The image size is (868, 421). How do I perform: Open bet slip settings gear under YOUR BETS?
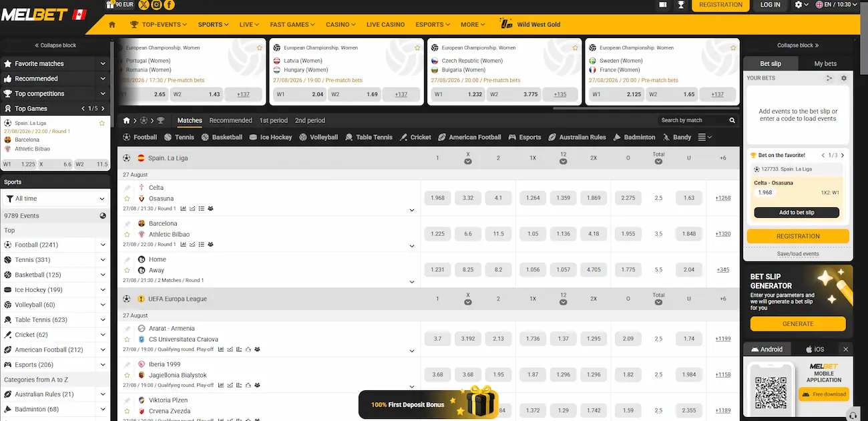tap(843, 78)
